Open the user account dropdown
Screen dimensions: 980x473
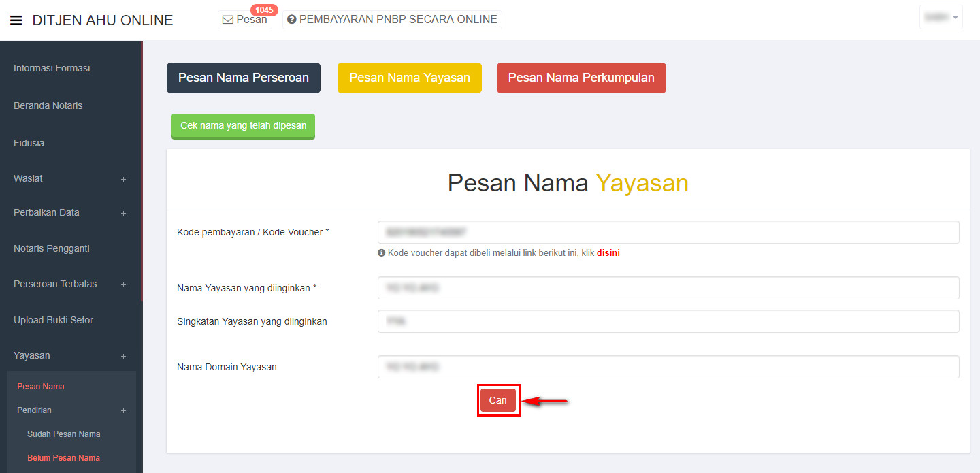(x=941, y=18)
